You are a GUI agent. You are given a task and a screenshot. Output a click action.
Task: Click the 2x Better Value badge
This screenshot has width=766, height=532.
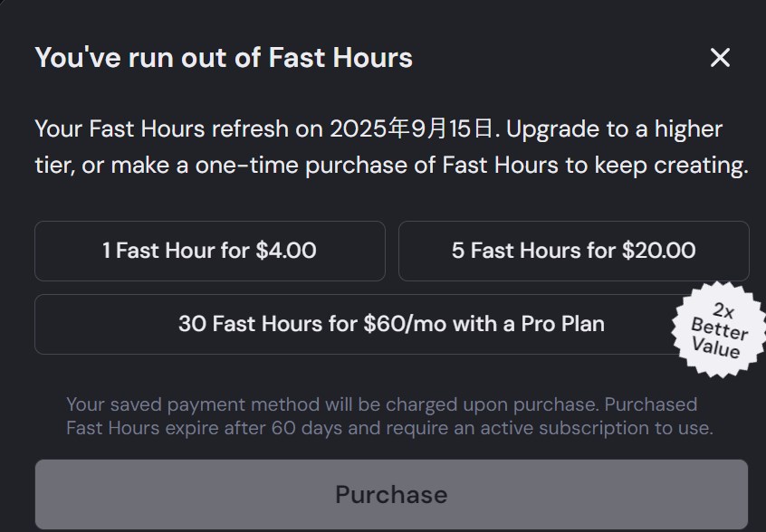point(720,329)
